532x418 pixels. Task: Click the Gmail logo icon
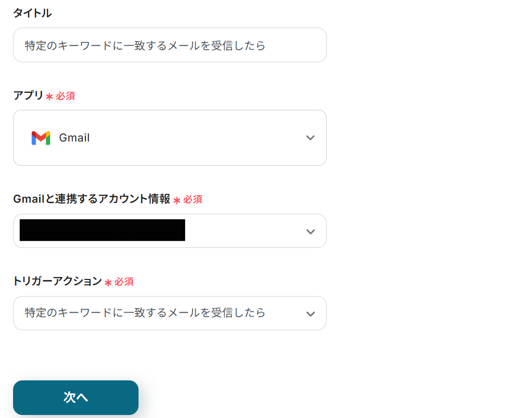tap(41, 138)
